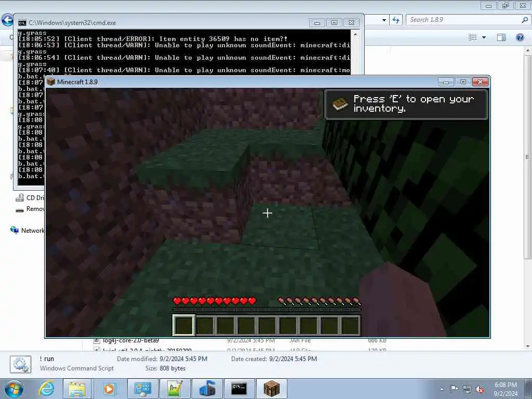Click the '666 KB' size cell
Screen dimensions: 532x399
click(x=377, y=340)
